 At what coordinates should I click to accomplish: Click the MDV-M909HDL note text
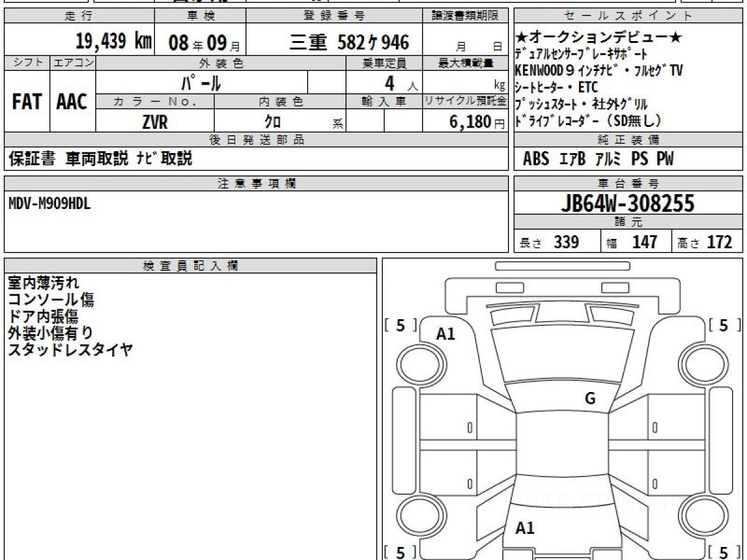click(50, 203)
